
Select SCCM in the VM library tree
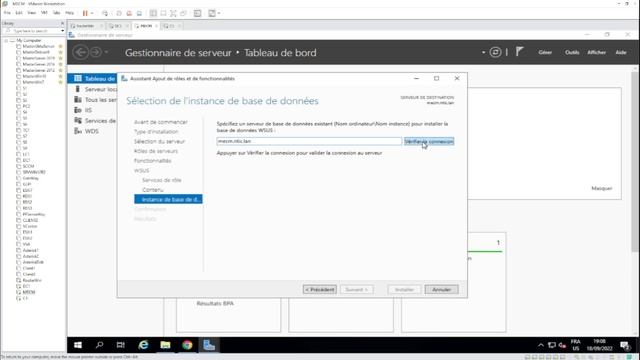pyautogui.click(x=28, y=166)
